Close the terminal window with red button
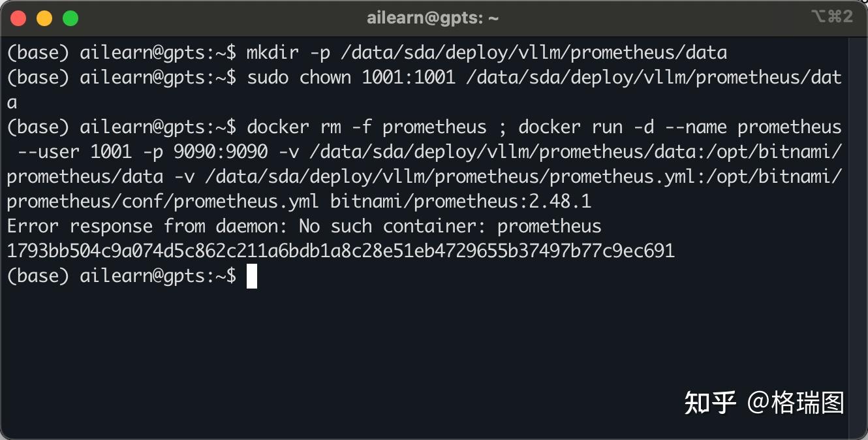Viewport: 868px width, 440px height. coord(18,19)
